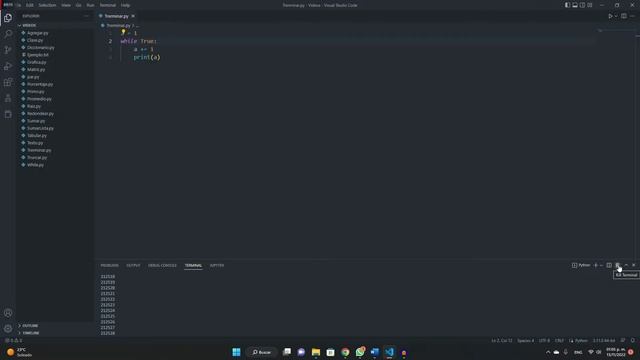Toggle bottom panel visibility in title bar
The height and width of the screenshot is (360, 640).
575,5
